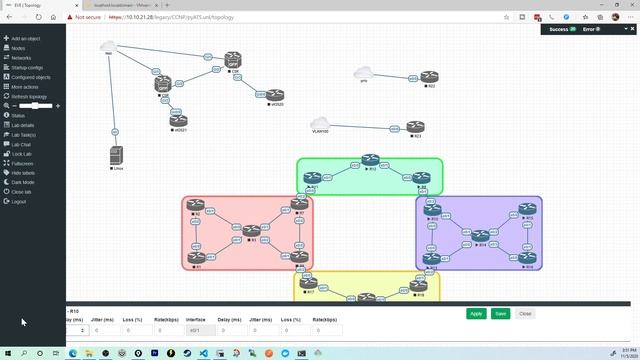Click the Close button in link panel

tap(525, 313)
